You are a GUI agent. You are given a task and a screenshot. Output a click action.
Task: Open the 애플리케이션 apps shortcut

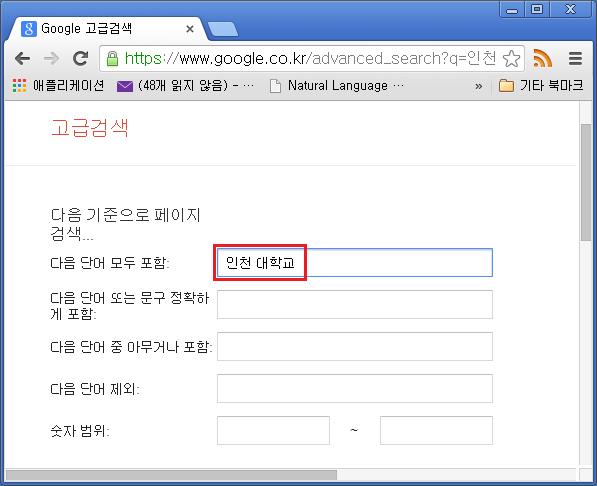(x=58, y=86)
